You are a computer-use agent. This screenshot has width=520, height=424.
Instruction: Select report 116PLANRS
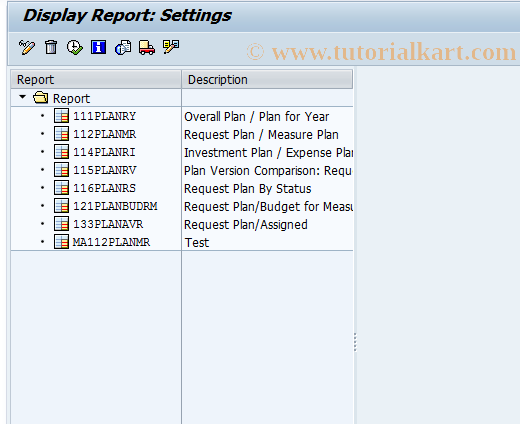click(x=104, y=188)
